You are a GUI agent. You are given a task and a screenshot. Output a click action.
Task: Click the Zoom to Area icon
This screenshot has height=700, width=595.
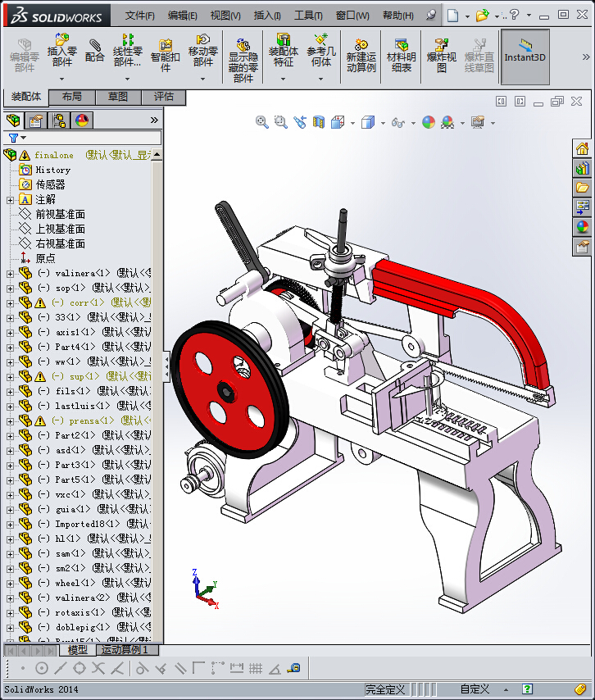[x=281, y=122]
